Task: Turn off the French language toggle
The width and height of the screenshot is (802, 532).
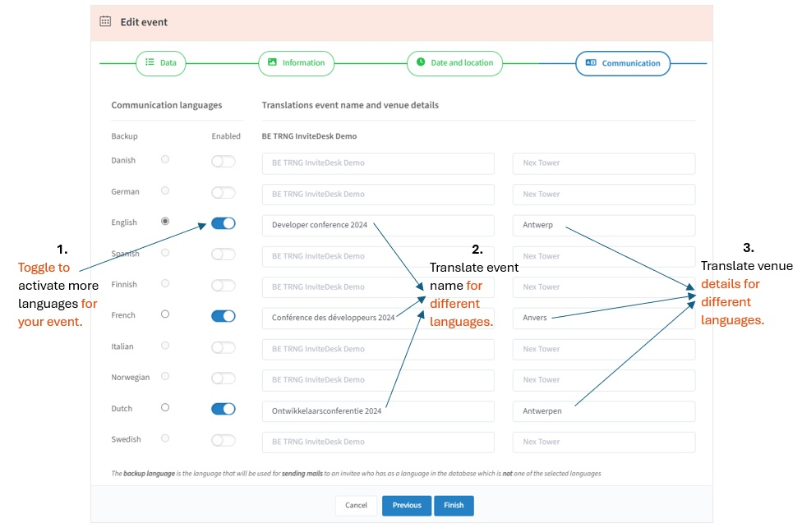Action: point(224,316)
